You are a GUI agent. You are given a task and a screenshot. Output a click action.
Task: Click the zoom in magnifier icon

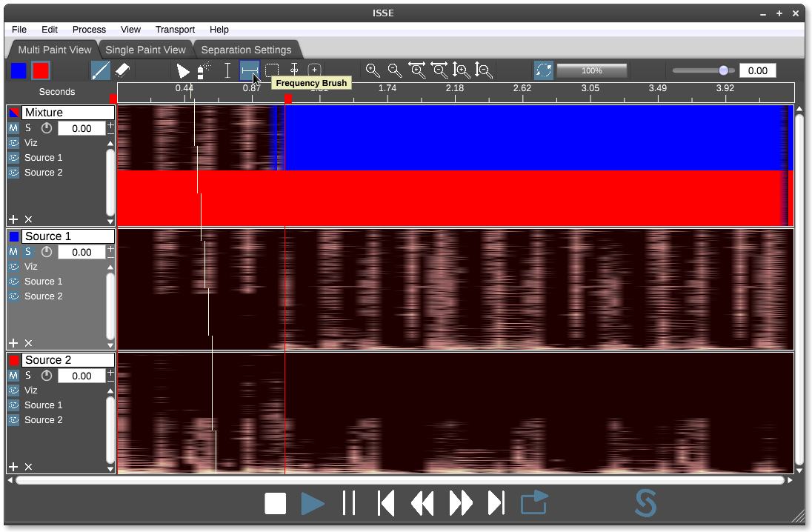(x=373, y=70)
